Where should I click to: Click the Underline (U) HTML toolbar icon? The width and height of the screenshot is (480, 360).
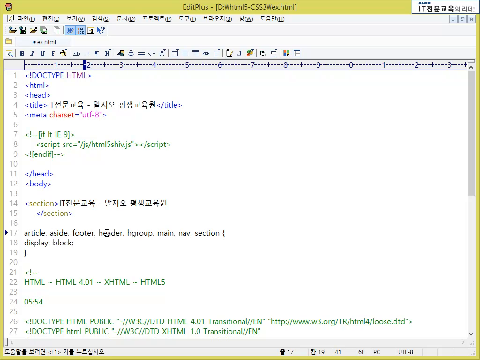pos(43,53)
